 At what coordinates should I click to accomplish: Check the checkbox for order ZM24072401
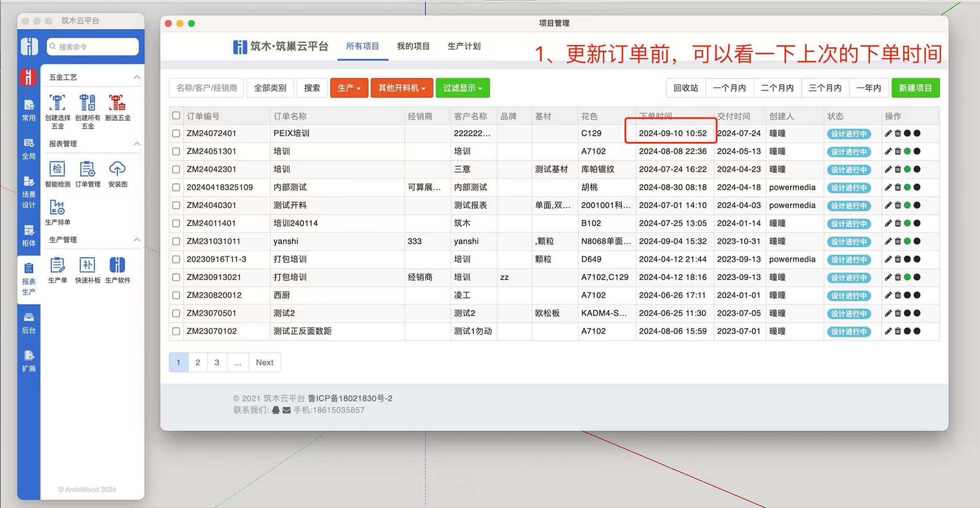point(176,133)
